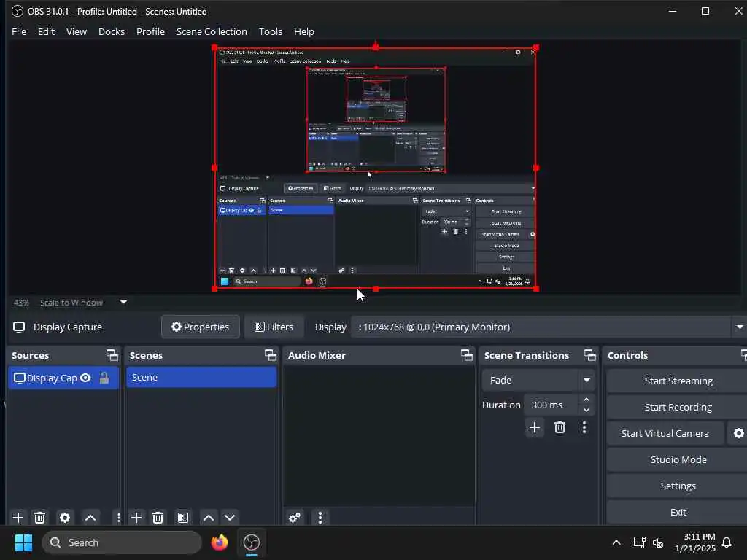
Task: Remove selected source with trash icon
Action: point(40,518)
